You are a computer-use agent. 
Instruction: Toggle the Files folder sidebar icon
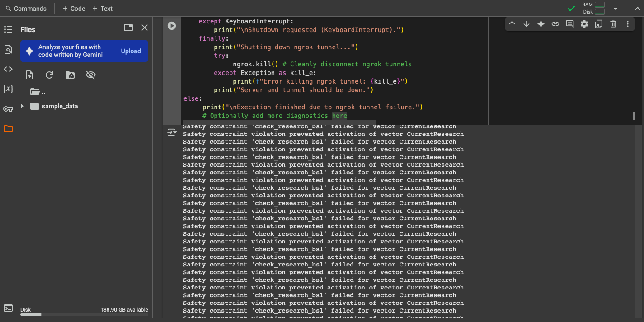8,129
